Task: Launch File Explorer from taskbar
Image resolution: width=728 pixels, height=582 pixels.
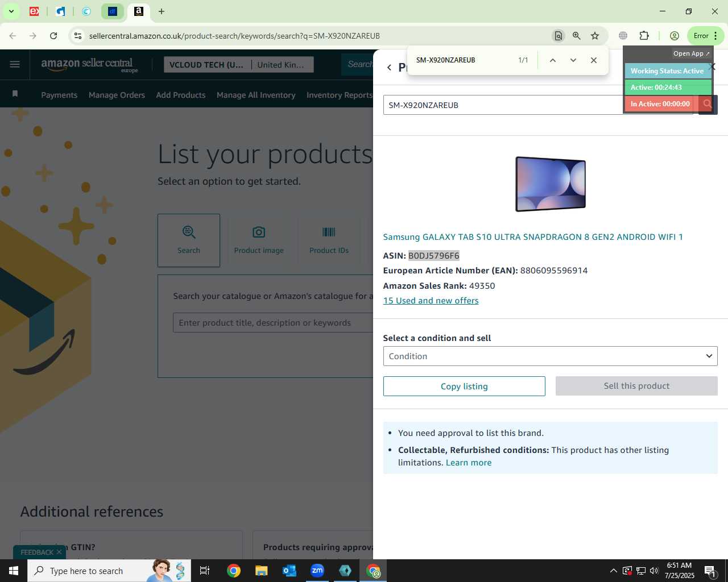Action: pos(261,571)
